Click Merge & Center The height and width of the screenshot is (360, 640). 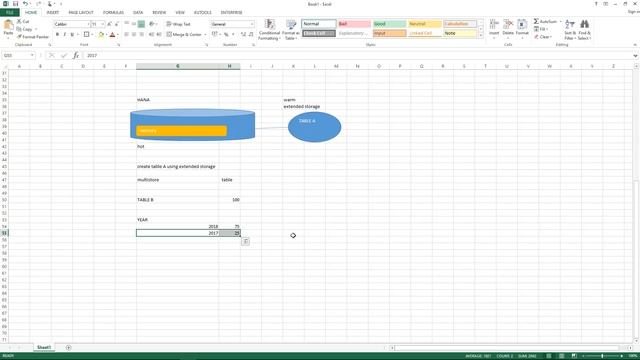tap(184, 34)
